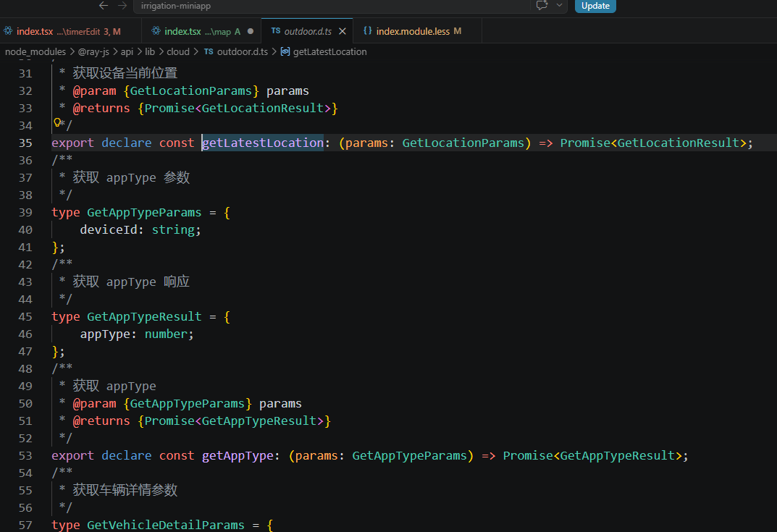Viewport: 777px width, 532px height.
Task: Click unsaved dot on index.tsx map tab
Action: [x=251, y=32]
